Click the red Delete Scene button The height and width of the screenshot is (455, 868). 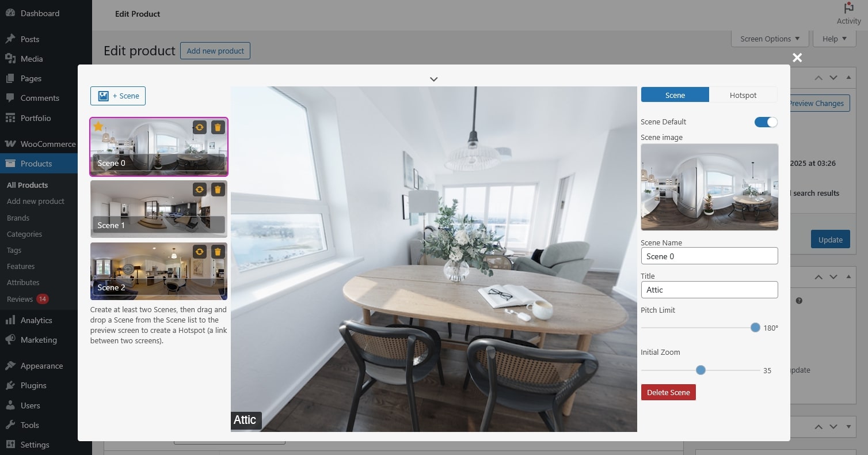pos(668,392)
